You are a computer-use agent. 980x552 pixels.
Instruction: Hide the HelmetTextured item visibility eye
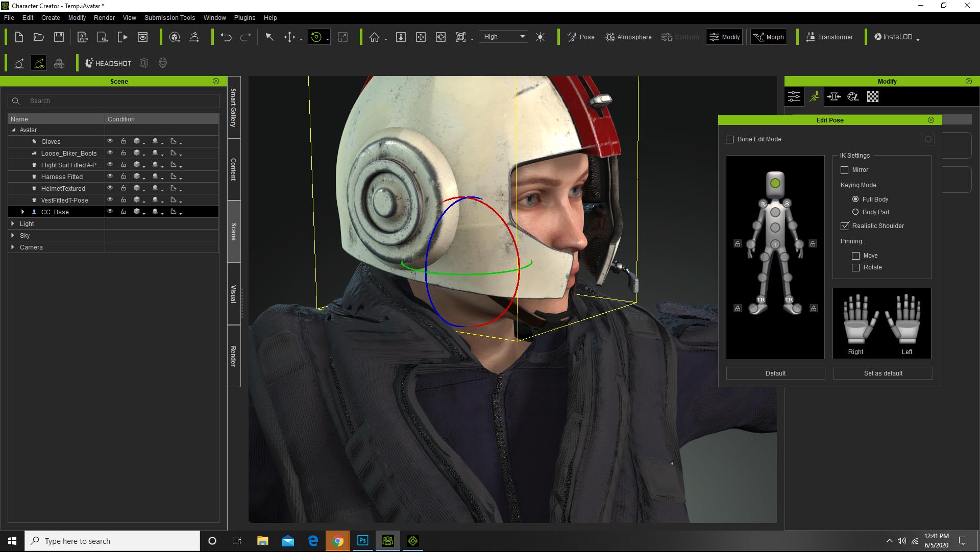pyautogui.click(x=110, y=188)
